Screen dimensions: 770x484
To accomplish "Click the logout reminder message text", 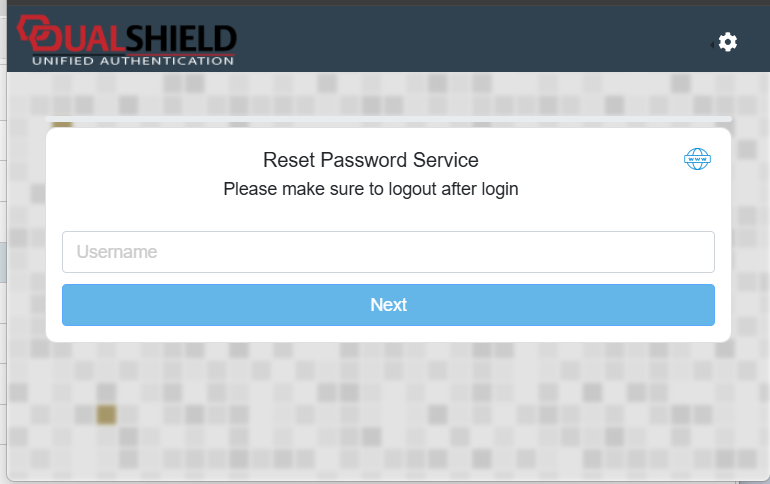I will click(371, 188).
